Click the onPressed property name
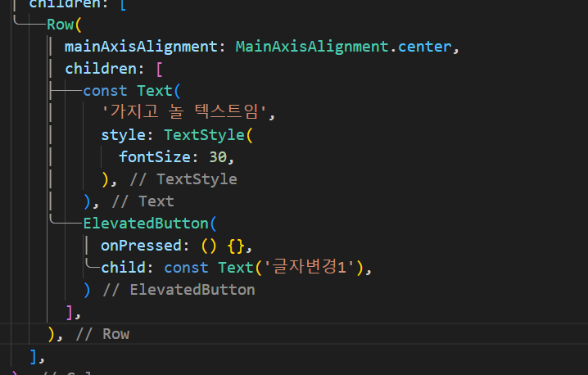The height and width of the screenshot is (375, 588). (142, 246)
